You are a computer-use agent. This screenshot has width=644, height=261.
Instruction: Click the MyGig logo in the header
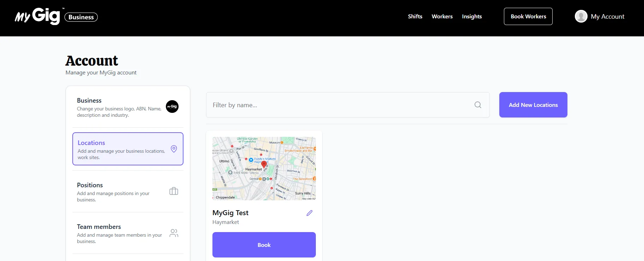[37, 16]
